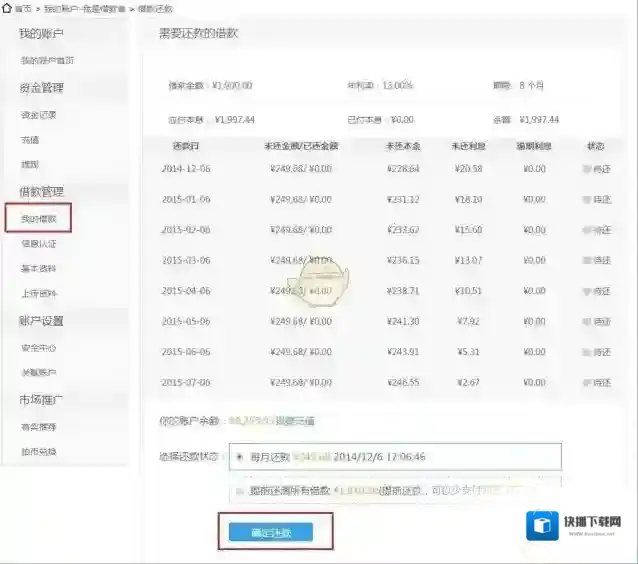Click the 2014/12/6 17:06:46 timestamp
Screen dimensions: 638x564
pos(379,457)
